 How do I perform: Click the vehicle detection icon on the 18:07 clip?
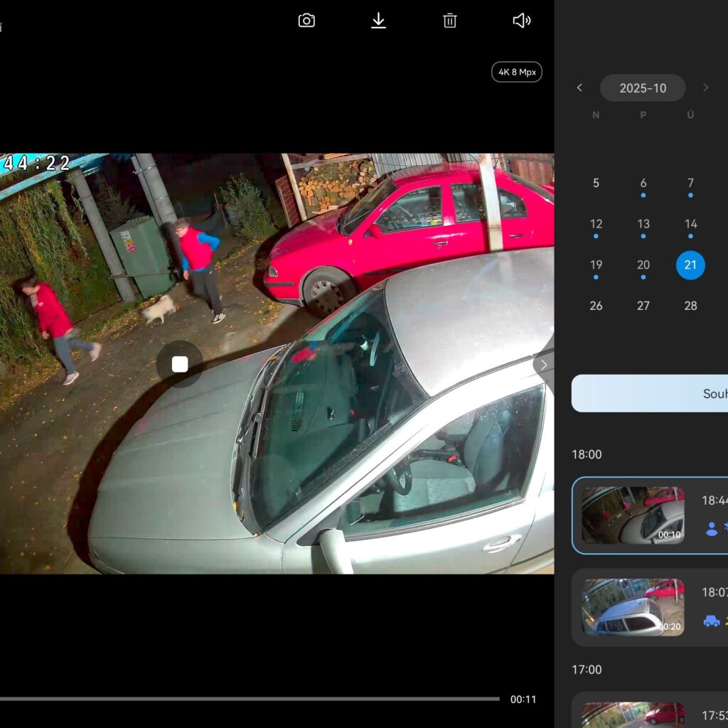click(711, 621)
